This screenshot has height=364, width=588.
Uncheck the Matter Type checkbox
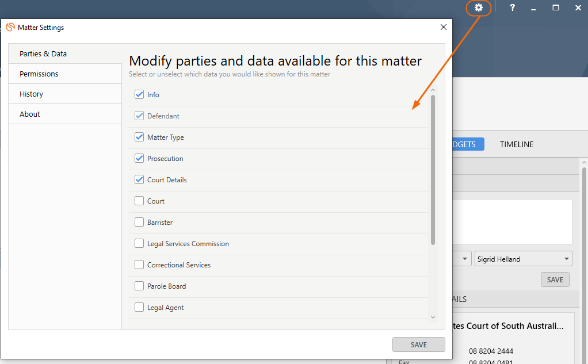coord(139,137)
